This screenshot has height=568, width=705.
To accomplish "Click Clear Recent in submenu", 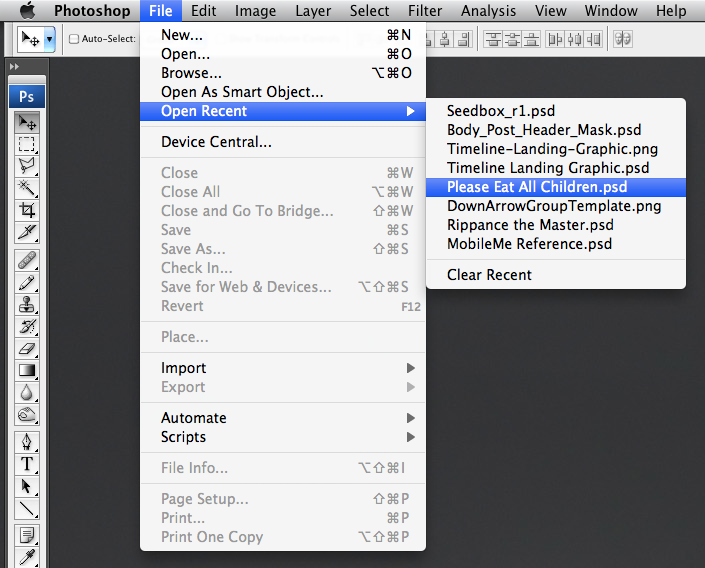I will (x=489, y=275).
